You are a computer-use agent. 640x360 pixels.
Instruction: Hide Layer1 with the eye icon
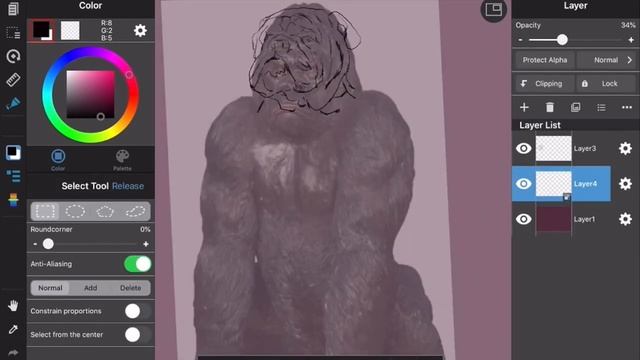click(x=524, y=219)
